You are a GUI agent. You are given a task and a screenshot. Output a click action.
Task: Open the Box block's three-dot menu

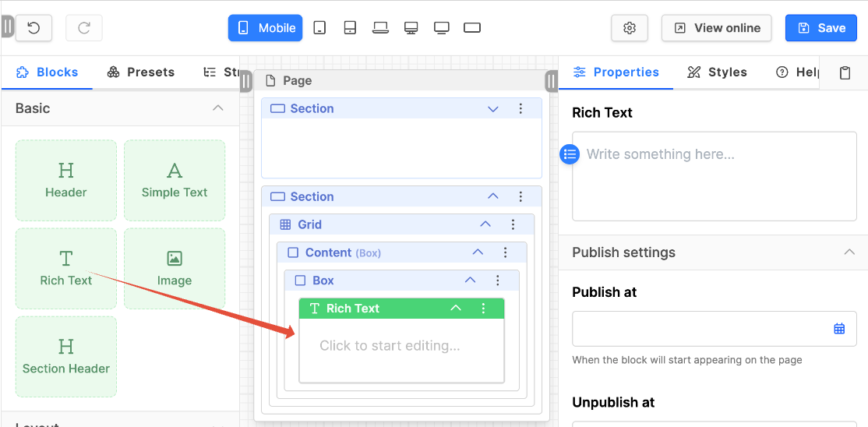click(x=497, y=281)
